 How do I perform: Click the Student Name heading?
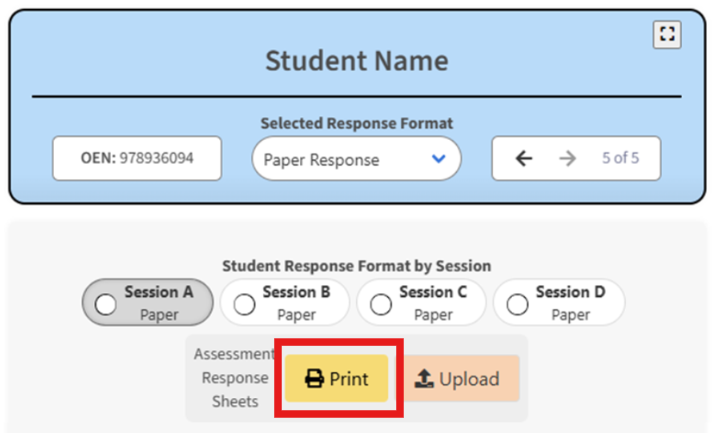pos(357,61)
